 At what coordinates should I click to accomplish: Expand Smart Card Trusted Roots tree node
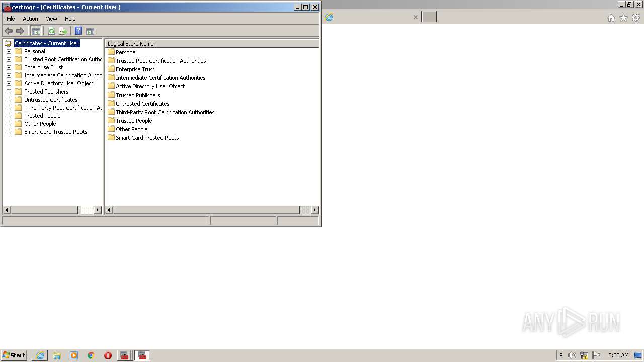[9, 132]
